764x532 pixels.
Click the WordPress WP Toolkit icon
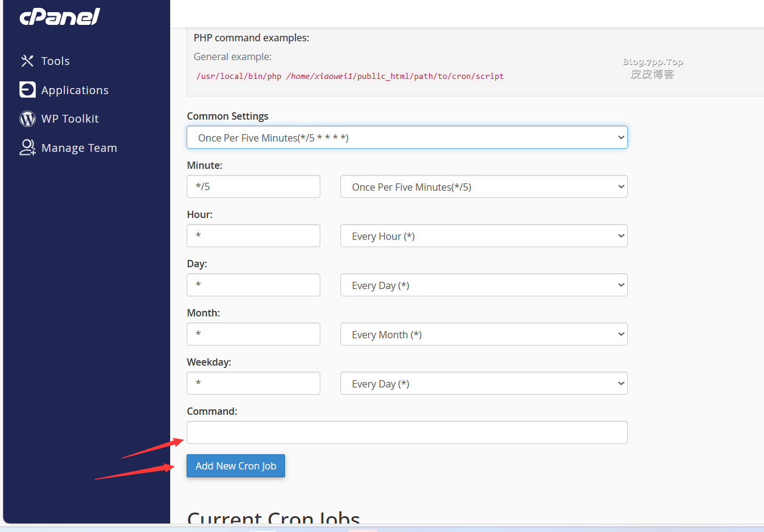pos(27,119)
